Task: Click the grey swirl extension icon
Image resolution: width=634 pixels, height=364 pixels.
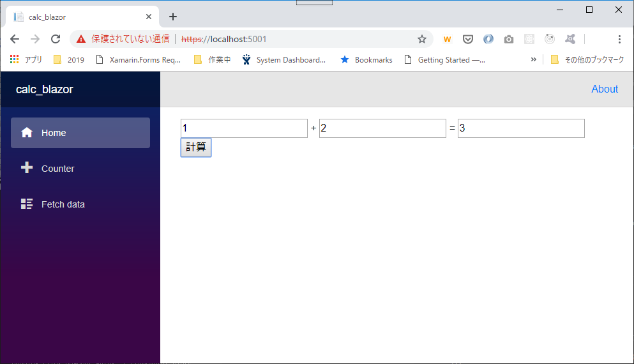Action: tap(550, 39)
